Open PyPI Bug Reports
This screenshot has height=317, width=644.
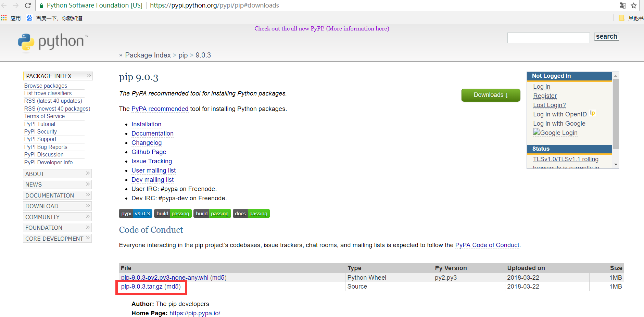point(46,147)
